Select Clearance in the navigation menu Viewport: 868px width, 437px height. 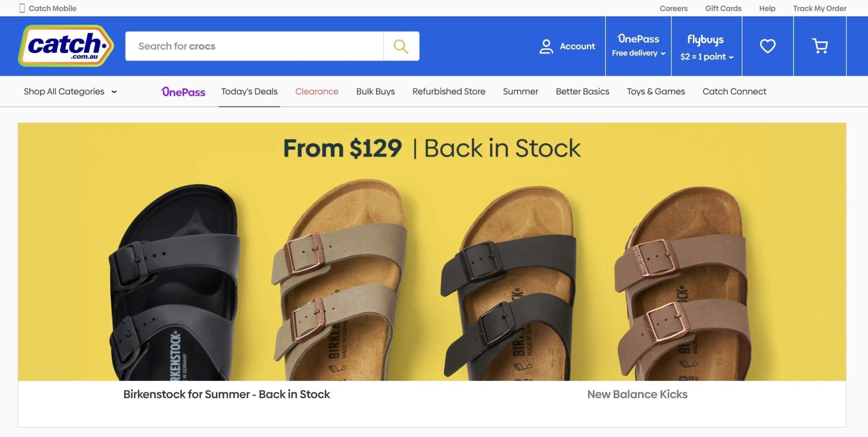tap(317, 91)
